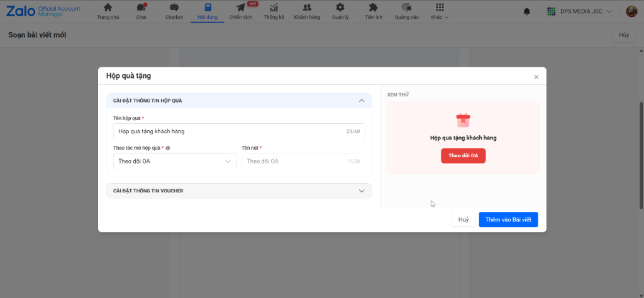
Task: Click the '11/20' character counter
Action: pos(353,162)
